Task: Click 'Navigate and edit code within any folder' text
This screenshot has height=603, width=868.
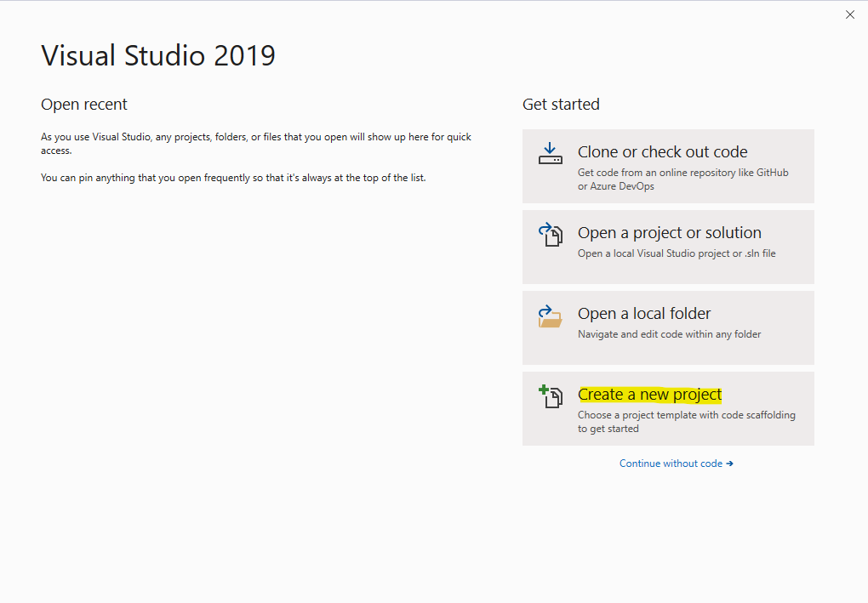Action: [x=669, y=334]
